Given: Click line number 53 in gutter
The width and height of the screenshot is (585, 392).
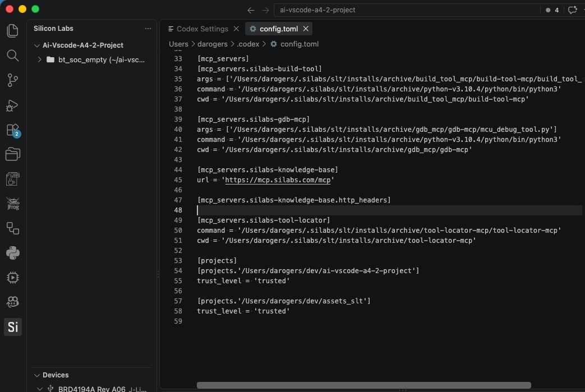Looking at the screenshot, I should coord(178,261).
